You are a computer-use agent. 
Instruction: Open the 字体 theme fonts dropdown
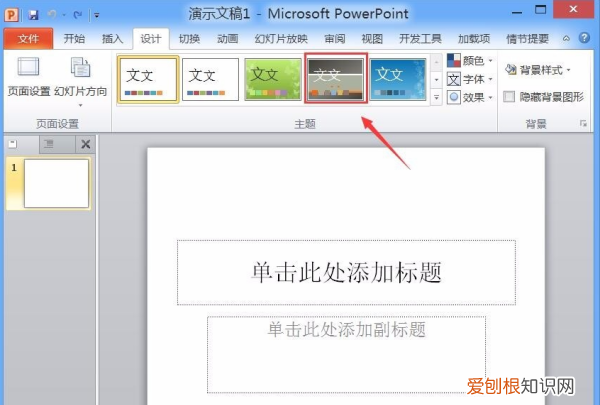pyautogui.click(x=470, y=79)
